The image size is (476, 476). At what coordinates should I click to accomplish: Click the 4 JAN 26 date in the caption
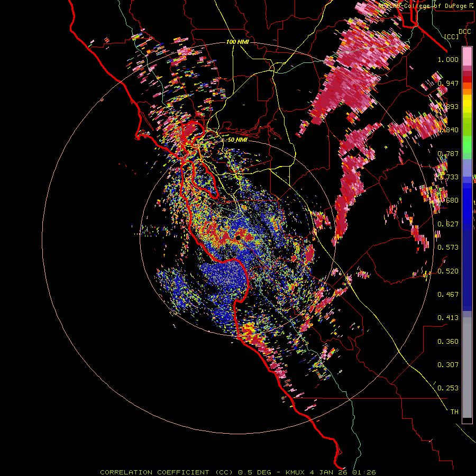coord(329,472)
